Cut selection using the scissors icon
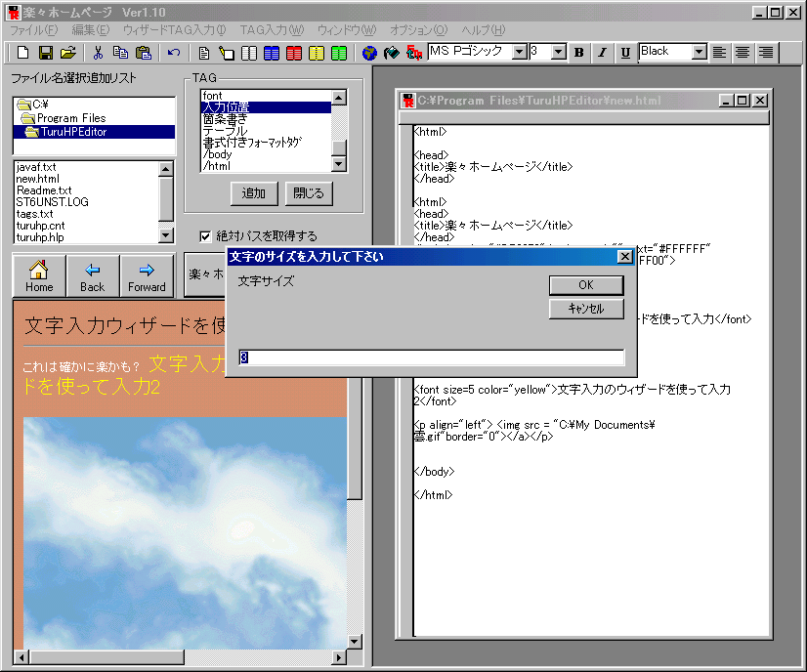Viewport: 807px width, 672px height. click(x=98, y=53)
